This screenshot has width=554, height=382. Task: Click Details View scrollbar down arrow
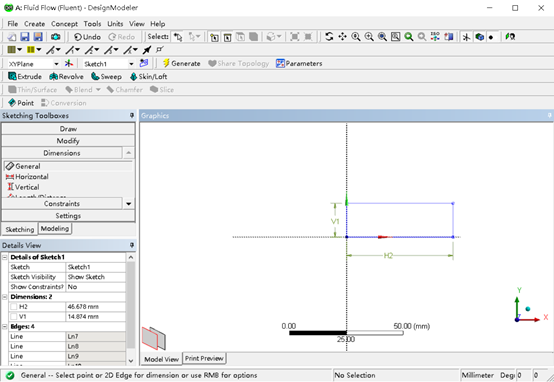coord(131,361)
